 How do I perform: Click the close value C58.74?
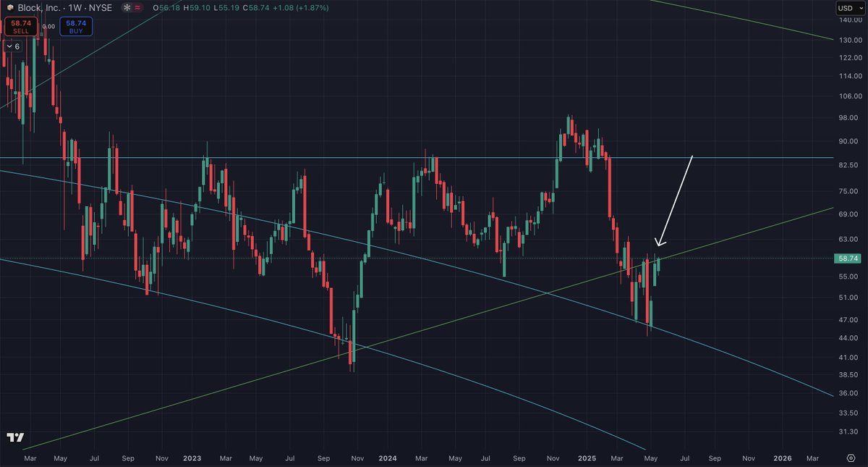(x=256, y=7)
